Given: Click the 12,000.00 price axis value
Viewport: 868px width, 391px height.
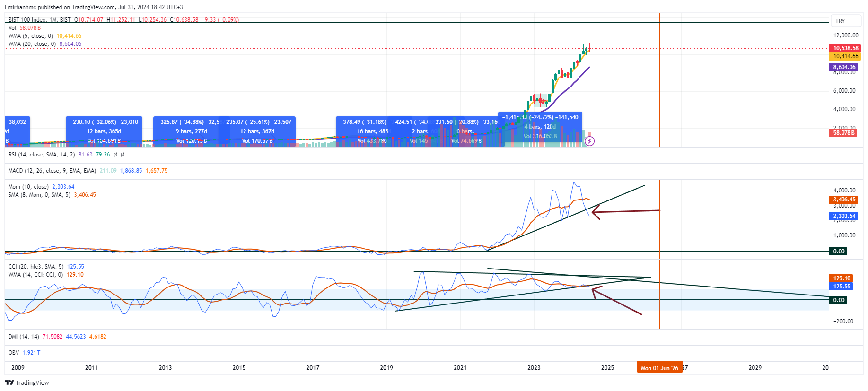Looking at the screenshot, I should point(846,35).
